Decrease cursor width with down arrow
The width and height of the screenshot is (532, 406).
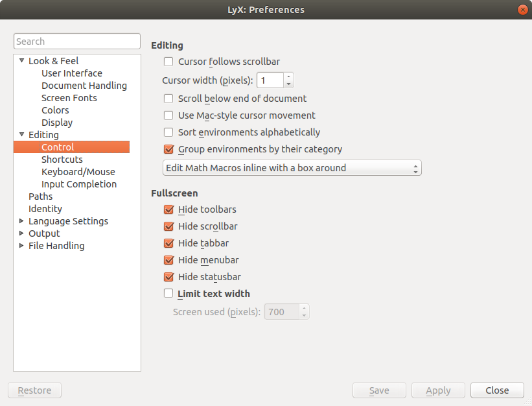pos(288,84)
